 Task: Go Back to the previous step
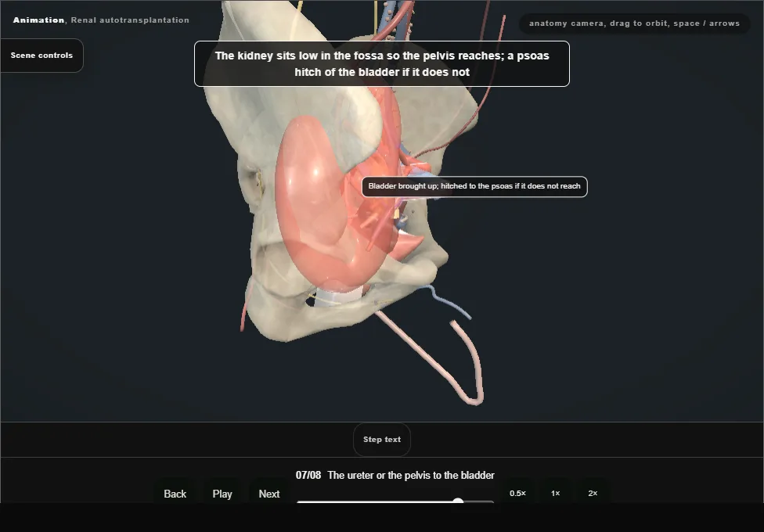pyautogui.click(x=175, y=494)
